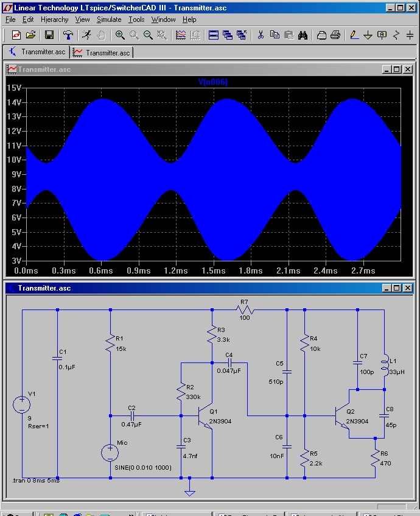
Task: Select the Label Net tool
Action: pos(382,35)
